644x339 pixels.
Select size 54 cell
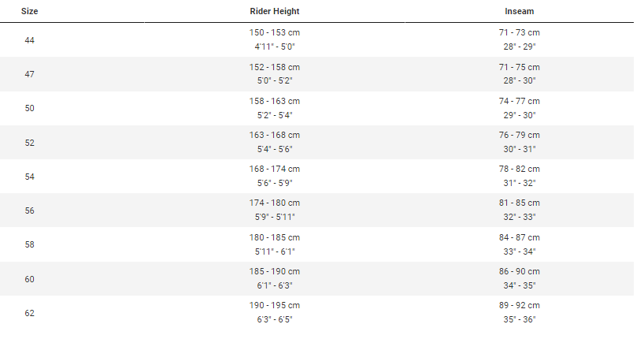tap(30, 177)
